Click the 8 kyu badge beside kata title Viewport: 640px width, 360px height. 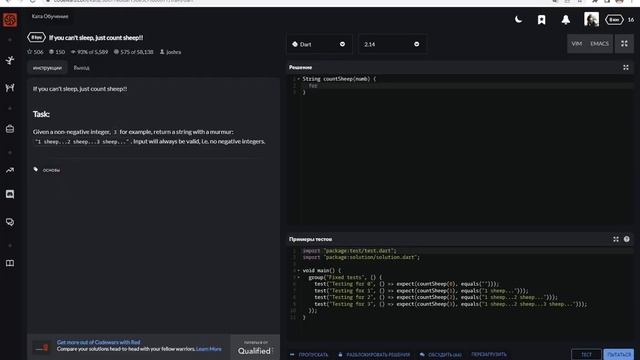[36, 38]
